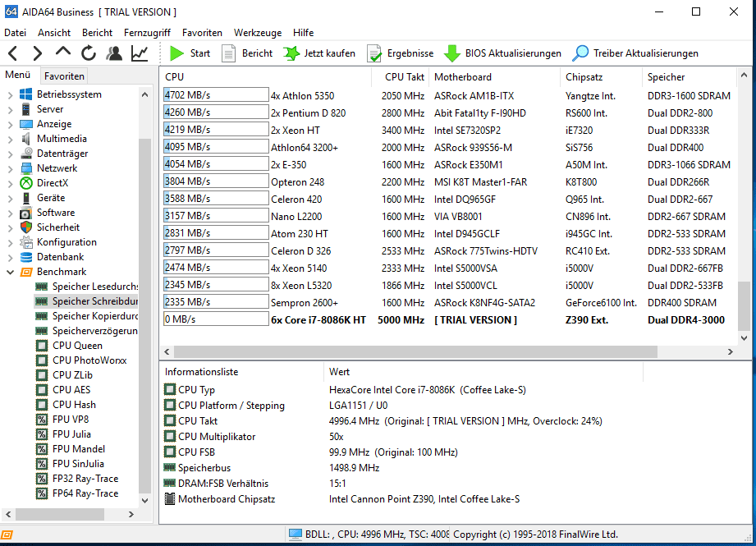Open the user accounts toolbar icon
The height and width of the screenshot is (546, 756).
[x=114, y=53]
